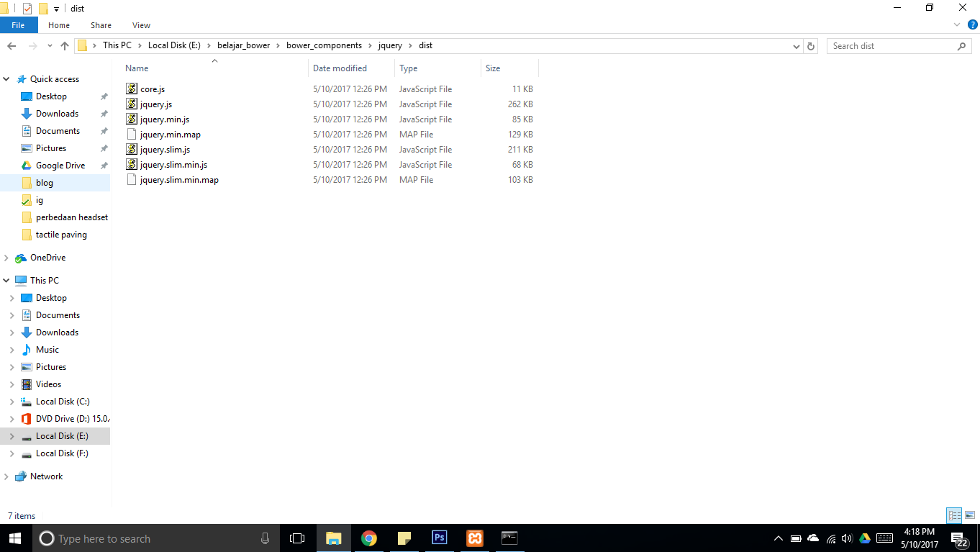Open the address bar history dropdown

pos(796,46)
